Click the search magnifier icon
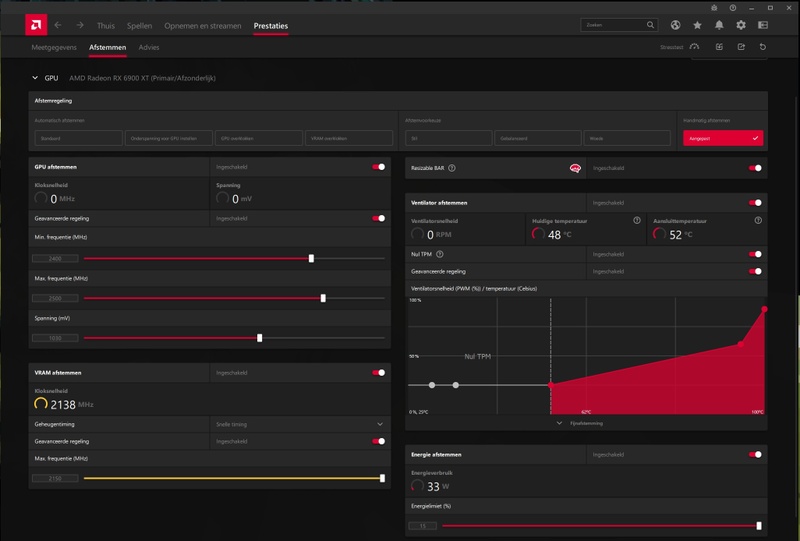 (x=650, y=24)
